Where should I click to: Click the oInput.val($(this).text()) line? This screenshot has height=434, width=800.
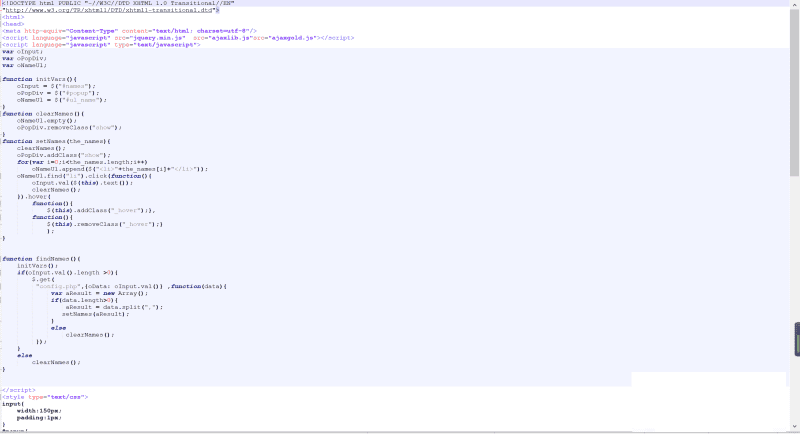(x=82, y=183)
